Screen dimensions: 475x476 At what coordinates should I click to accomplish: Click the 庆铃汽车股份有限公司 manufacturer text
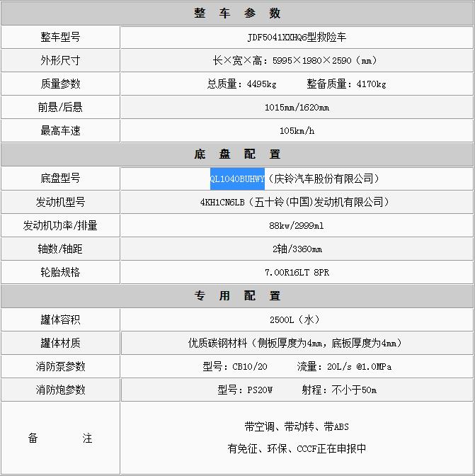pyautogui.click(x=325, y=178)
